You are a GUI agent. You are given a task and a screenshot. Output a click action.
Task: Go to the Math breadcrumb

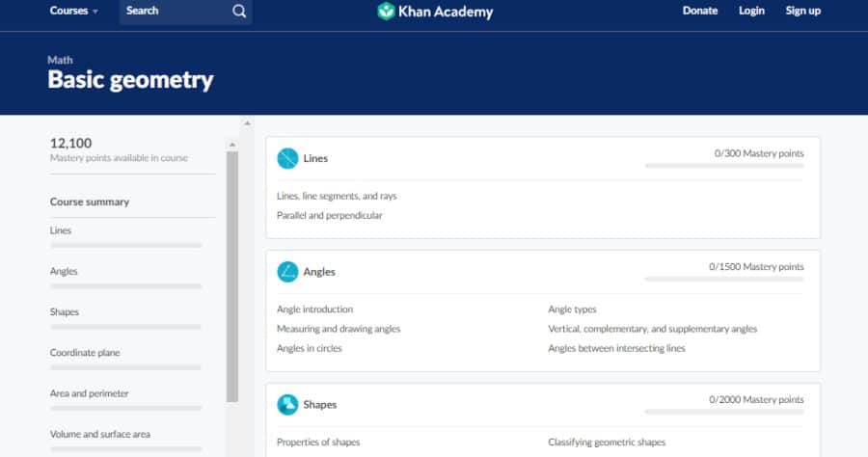60,60
